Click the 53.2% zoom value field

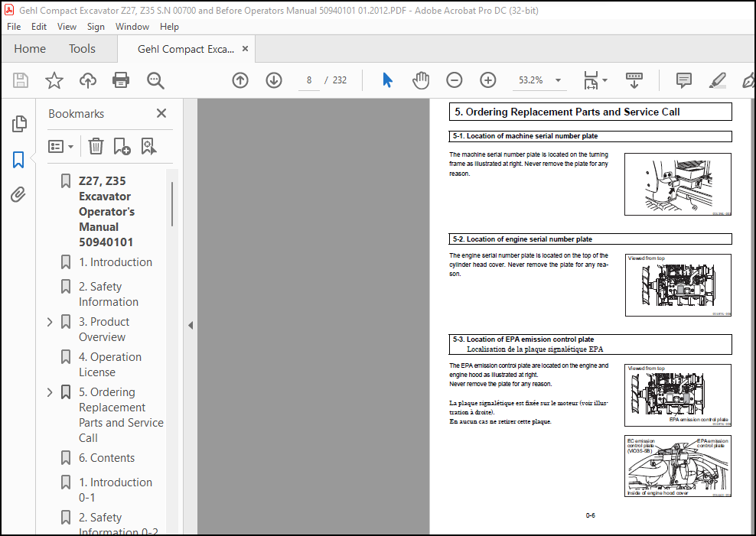(x=531, y=80)
